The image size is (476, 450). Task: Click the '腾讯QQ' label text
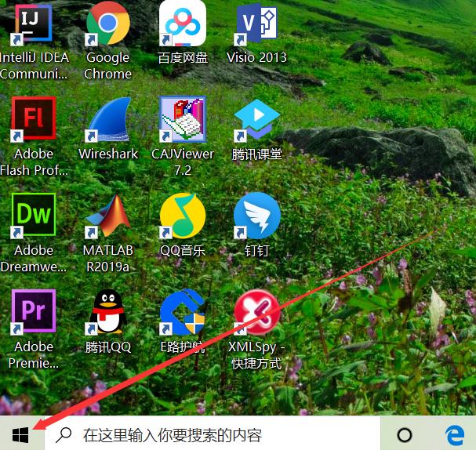point(108,347)
